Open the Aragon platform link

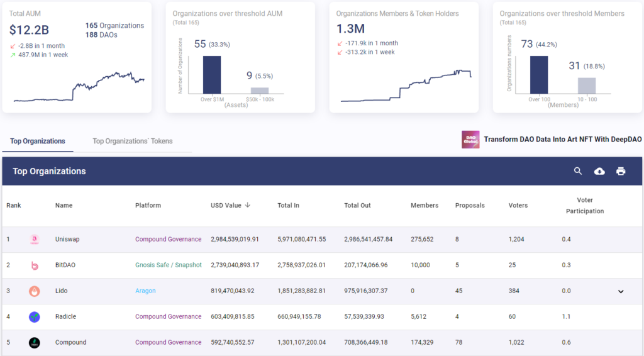coord(145,291)
